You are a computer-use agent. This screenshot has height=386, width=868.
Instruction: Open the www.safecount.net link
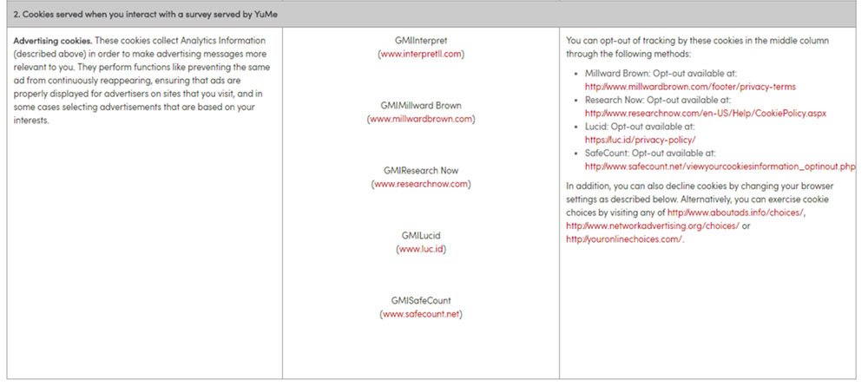[421, 315]
